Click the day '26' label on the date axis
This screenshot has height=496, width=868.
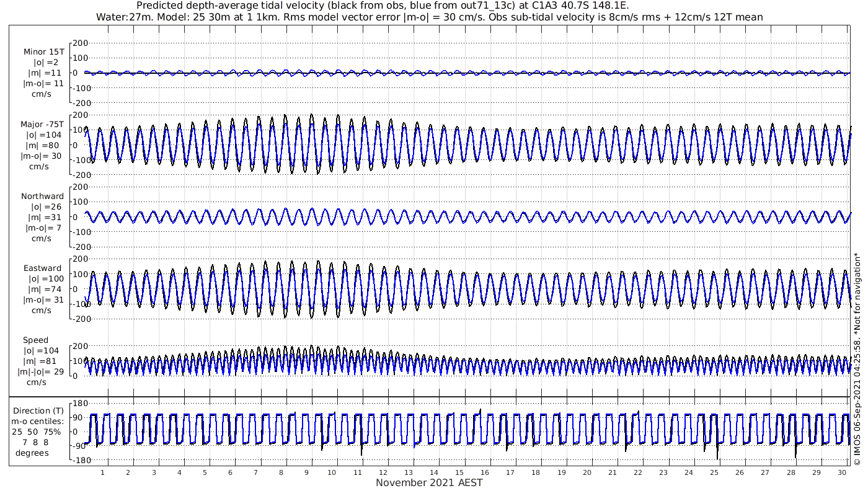(740, 473)
